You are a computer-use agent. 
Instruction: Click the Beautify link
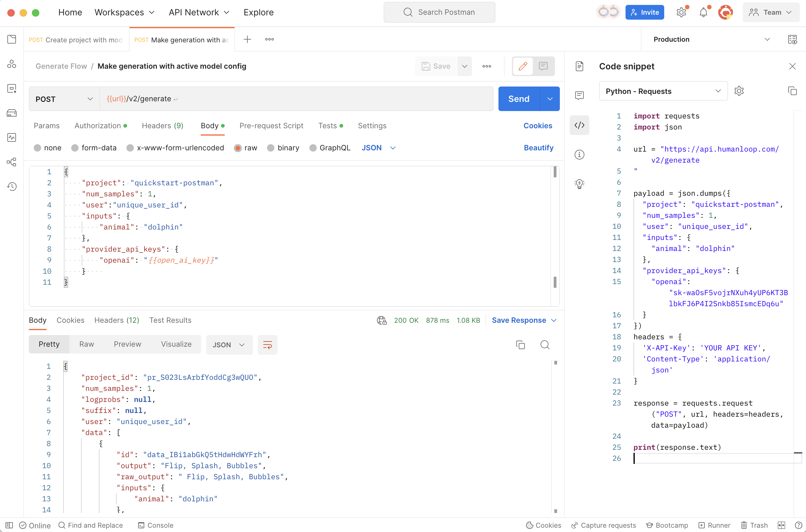pyautogui.click(x=538, y=148)
